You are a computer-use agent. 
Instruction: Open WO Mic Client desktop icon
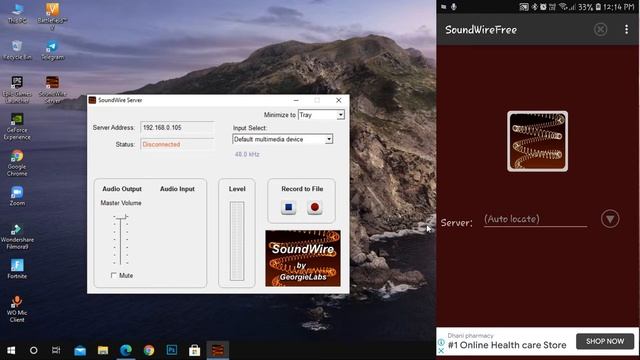click(x=17, y=309)
